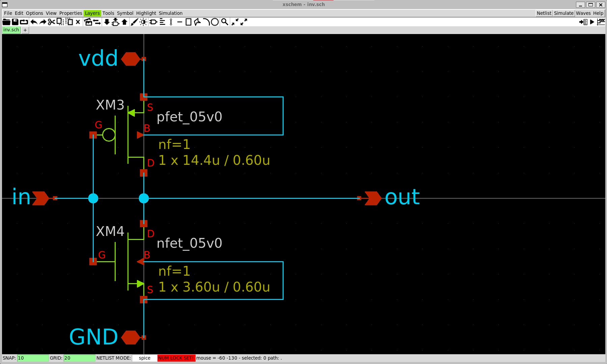Select the Insert polygon tool icon

tap(197, 22)
